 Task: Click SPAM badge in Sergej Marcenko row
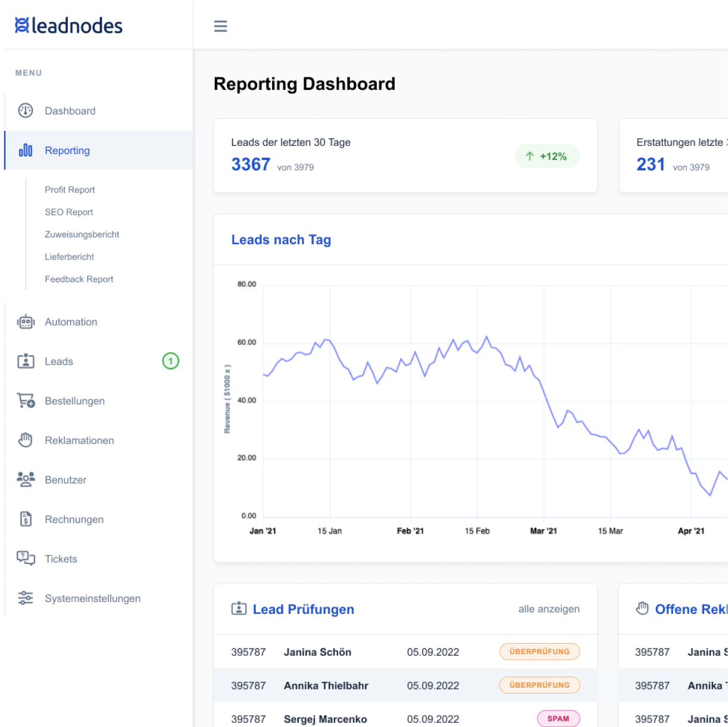click(x=558, y=719)
